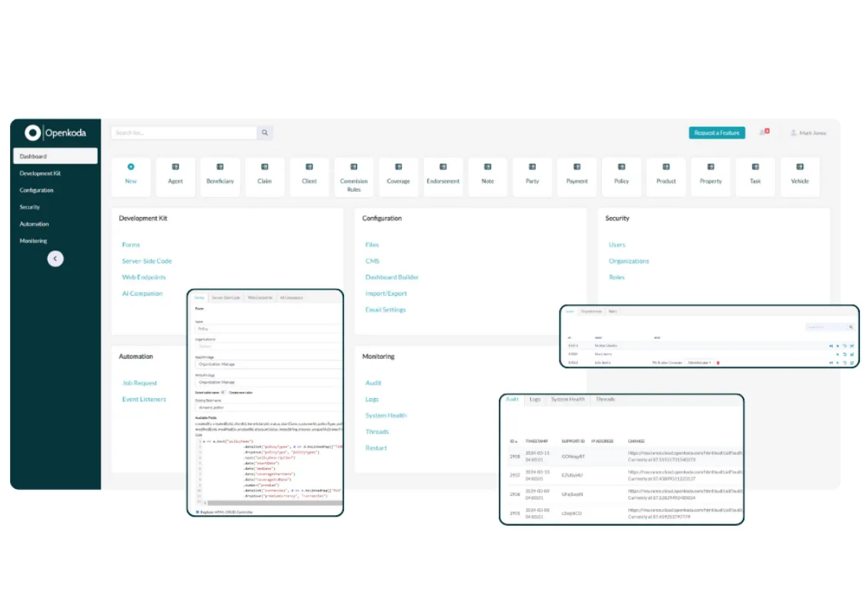Screen dimensions: 866x616
Task: Open the Vehicle tile
Action: (800, 177)
